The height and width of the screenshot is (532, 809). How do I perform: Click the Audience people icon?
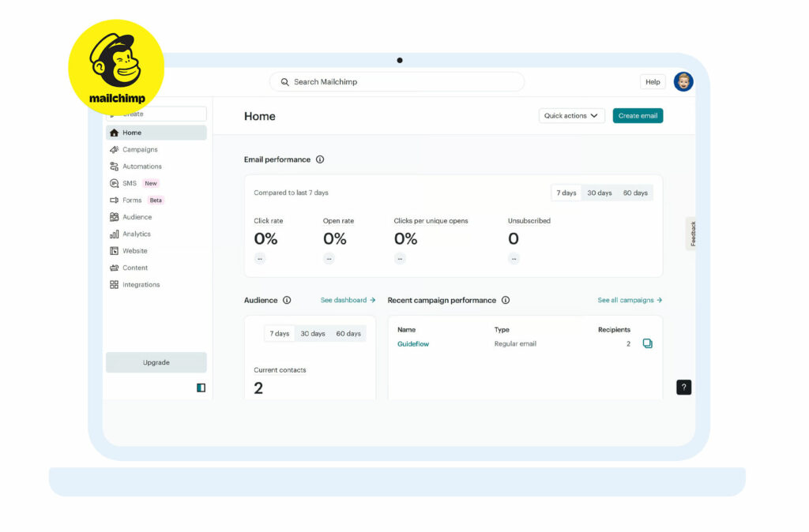[x=114, y=217]
